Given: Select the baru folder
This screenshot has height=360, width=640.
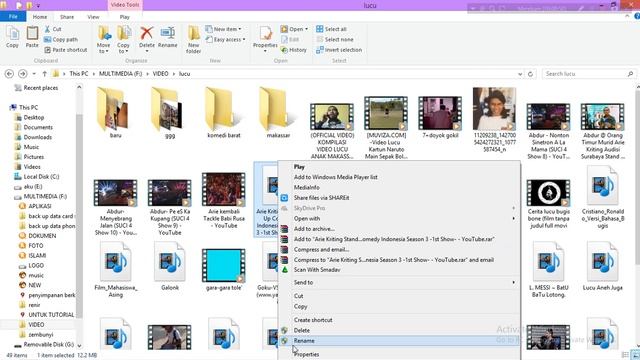Looking at the screenshot, I should tap(116, 113).
